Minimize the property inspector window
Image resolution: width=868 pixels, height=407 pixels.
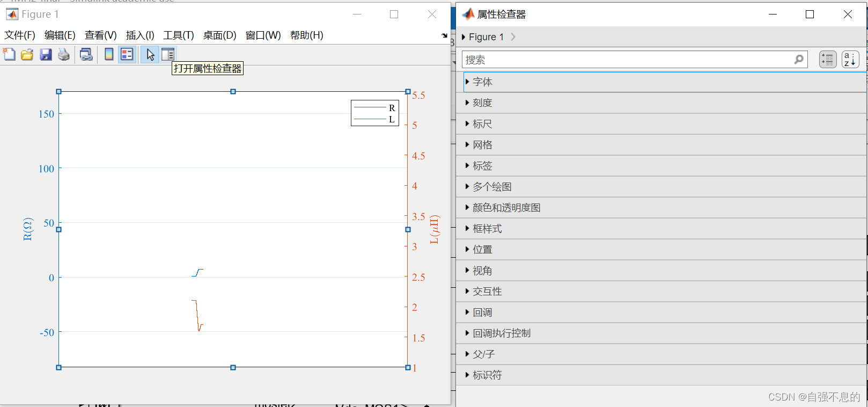point(773,14)
